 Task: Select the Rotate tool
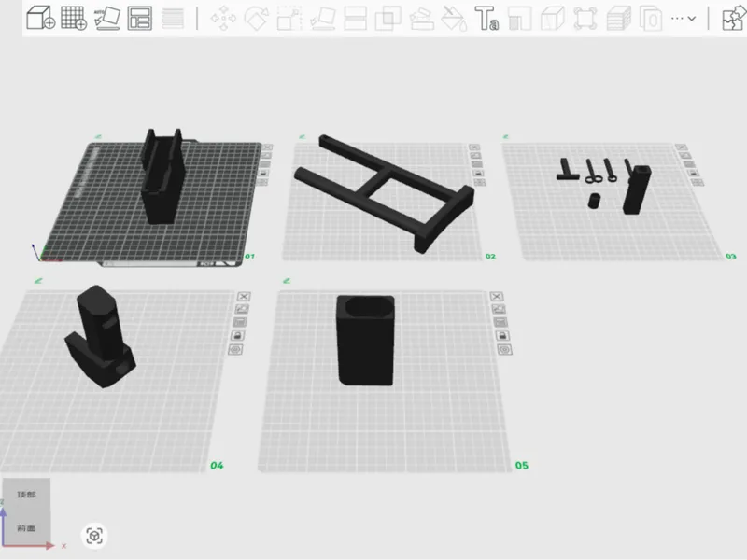[x=256, y=18]
